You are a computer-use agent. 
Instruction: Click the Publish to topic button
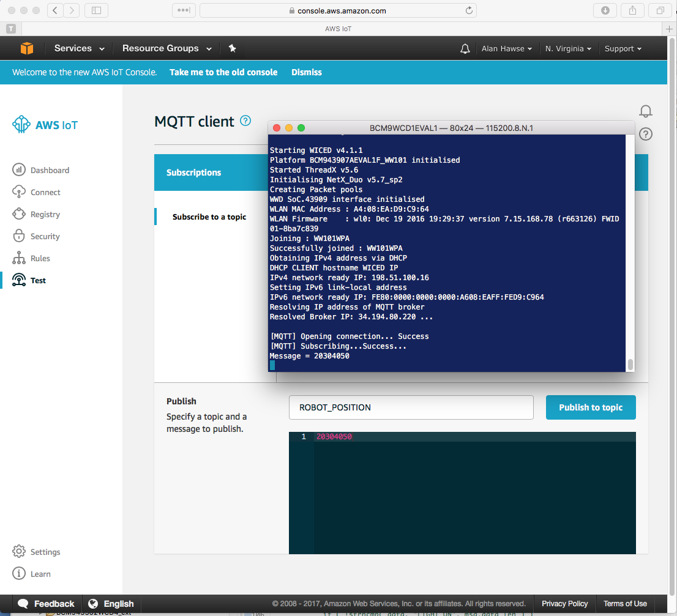pyautogui.click(x=591, y=407)
